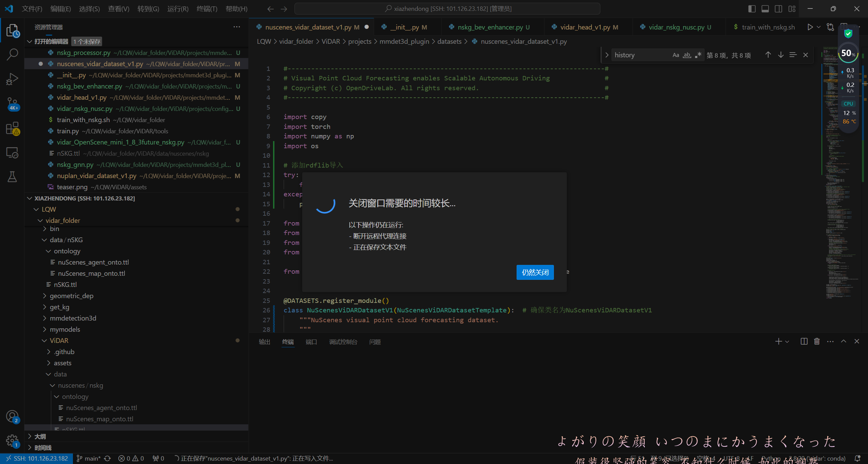The height and width of the screenshot is (464, 868).
Task: Expand the mmdetection3d folder
Action: [x=44, y=318]
